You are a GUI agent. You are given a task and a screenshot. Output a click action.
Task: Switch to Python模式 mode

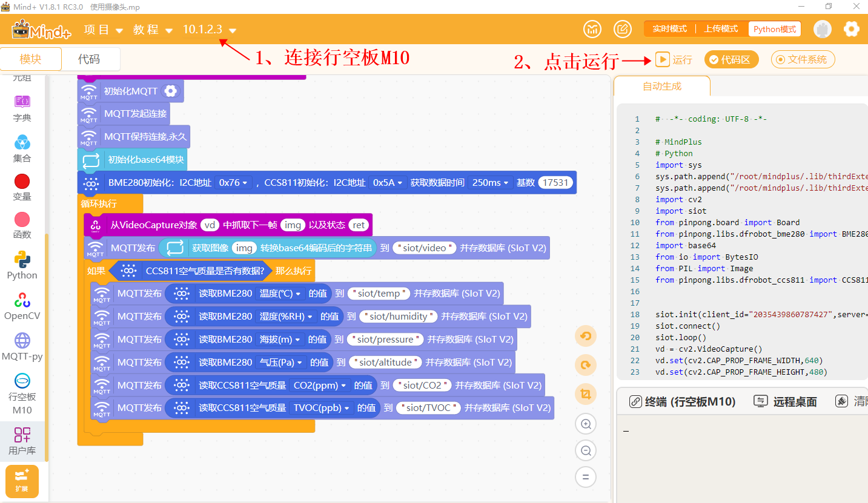775,29
